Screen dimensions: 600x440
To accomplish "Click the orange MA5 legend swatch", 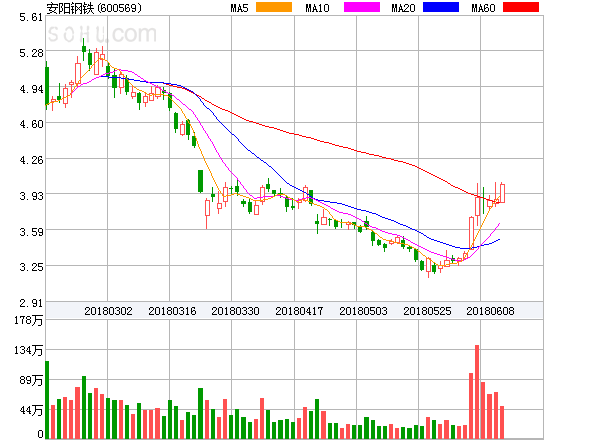I will pos(274,7).
